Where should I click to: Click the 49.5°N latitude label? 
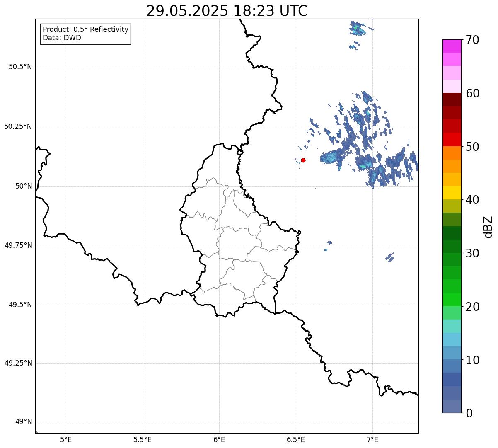point(20,305)
